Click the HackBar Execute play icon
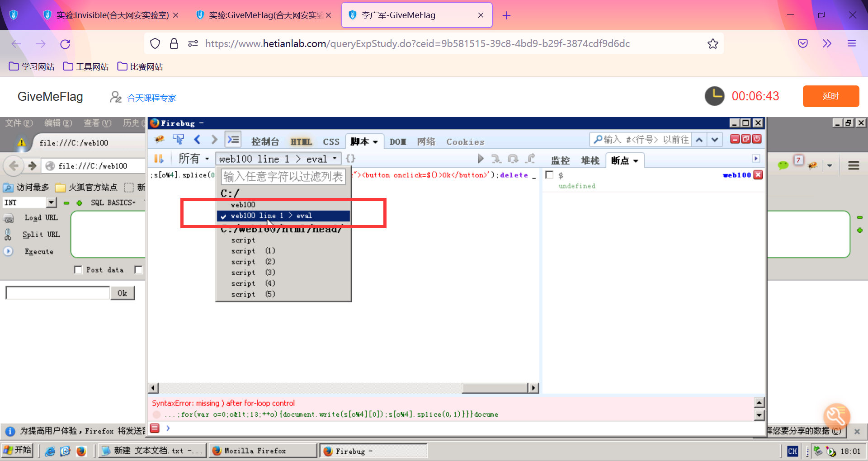This screenshot has height=461, width=868. 8,251
